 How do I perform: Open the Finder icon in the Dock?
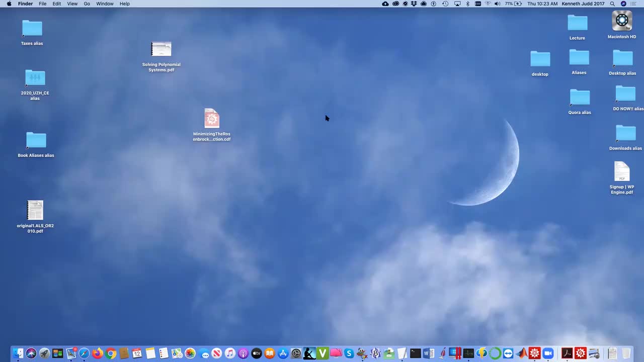(x=18, y=353)
